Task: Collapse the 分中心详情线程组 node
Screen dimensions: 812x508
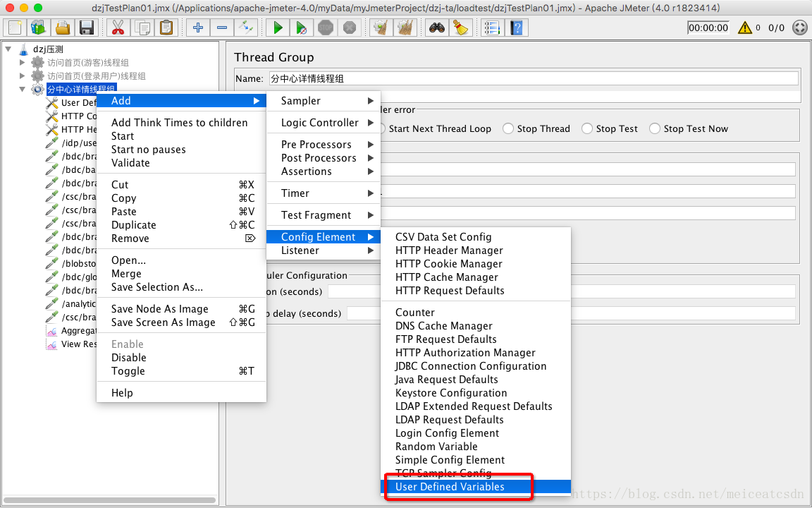Action: [x=22, y=89]
